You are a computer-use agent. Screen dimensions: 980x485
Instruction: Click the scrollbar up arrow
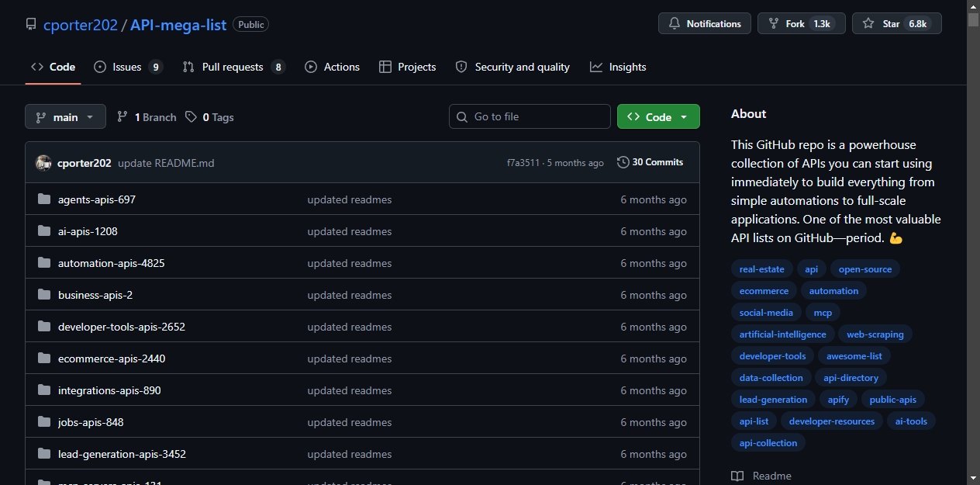[973, 6]
